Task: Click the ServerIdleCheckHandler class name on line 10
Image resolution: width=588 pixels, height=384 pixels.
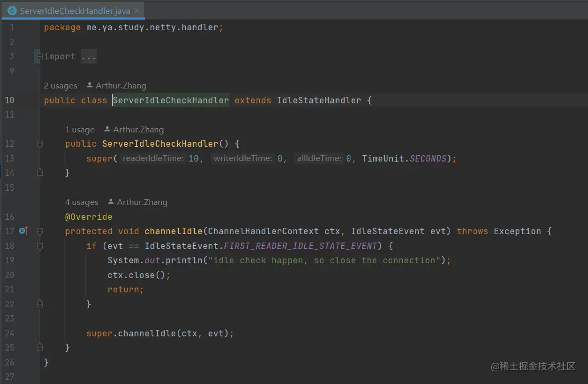Action: [x=171, y=100]
